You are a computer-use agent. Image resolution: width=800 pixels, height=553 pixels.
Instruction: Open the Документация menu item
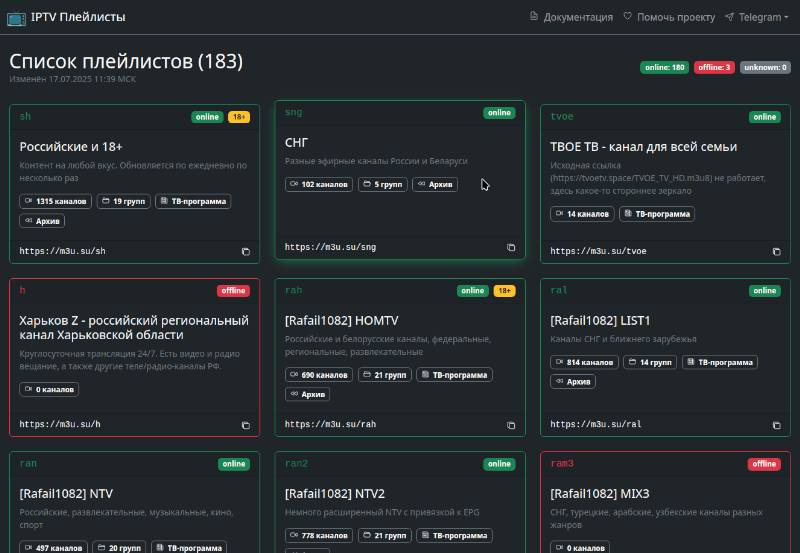click(x=571, y=17)
